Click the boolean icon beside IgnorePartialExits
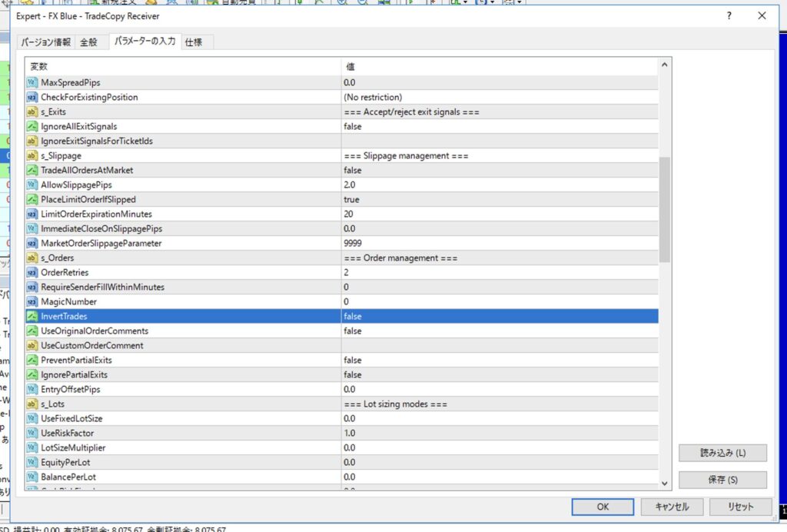Screen dimensions: 787x532 (x=32, y=374)
